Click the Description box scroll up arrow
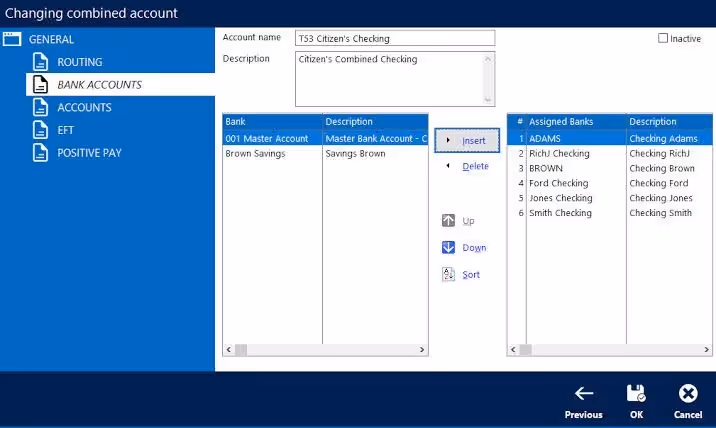 (x=488, y=58)
